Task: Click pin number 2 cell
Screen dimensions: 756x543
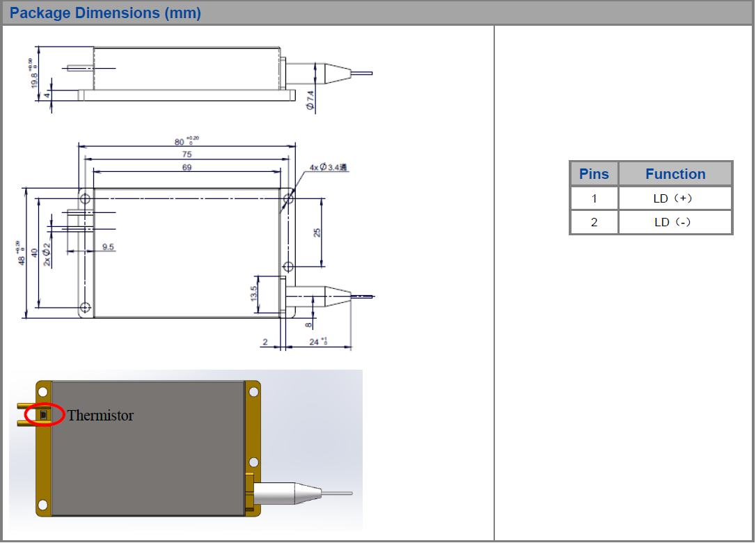Action: [x=594, y=222]
